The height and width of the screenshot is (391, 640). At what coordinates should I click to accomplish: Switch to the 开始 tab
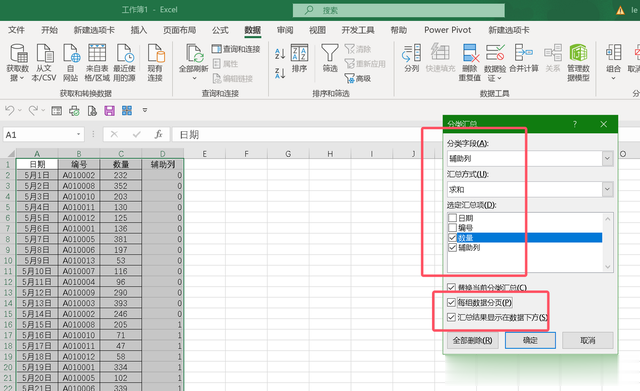tap(49, 30)
